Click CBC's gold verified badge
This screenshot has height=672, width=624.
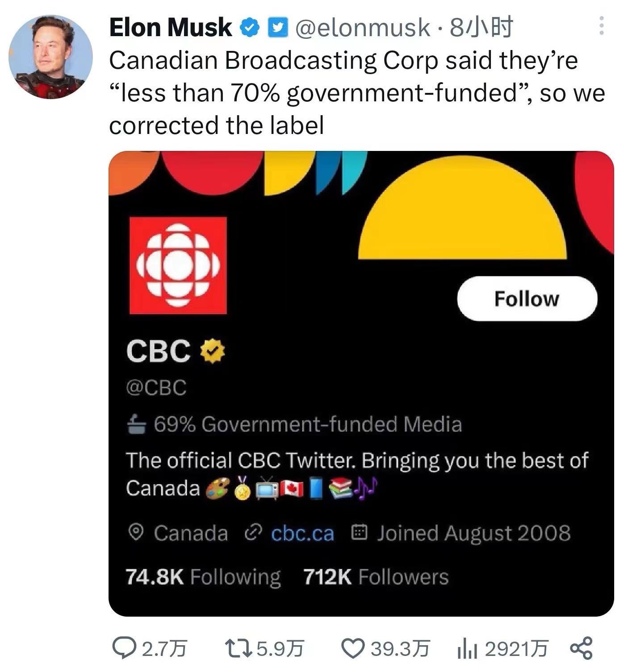211,352
